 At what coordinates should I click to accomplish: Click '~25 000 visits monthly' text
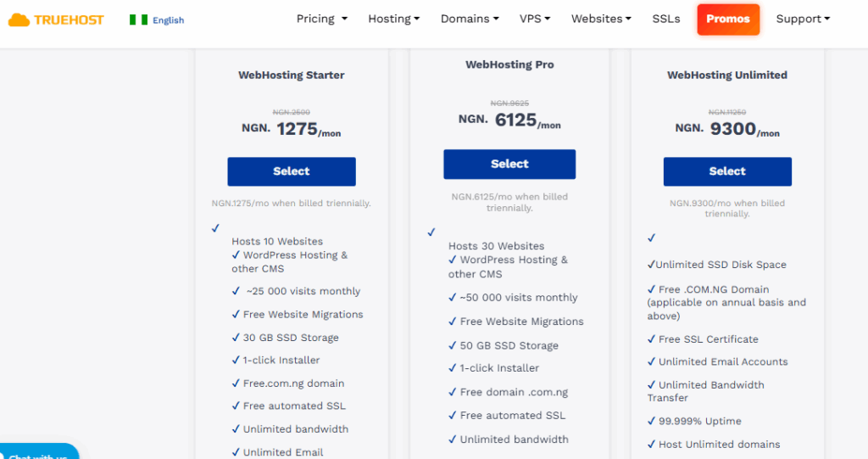(x=303, y=291)
